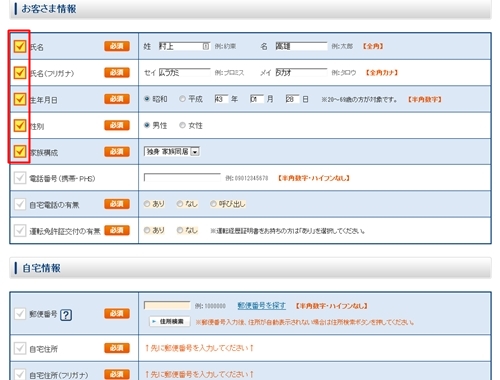The height and width of the screenshot is (380, 500).
Task: Select the 女性 radio button
Action: (182, 125)
